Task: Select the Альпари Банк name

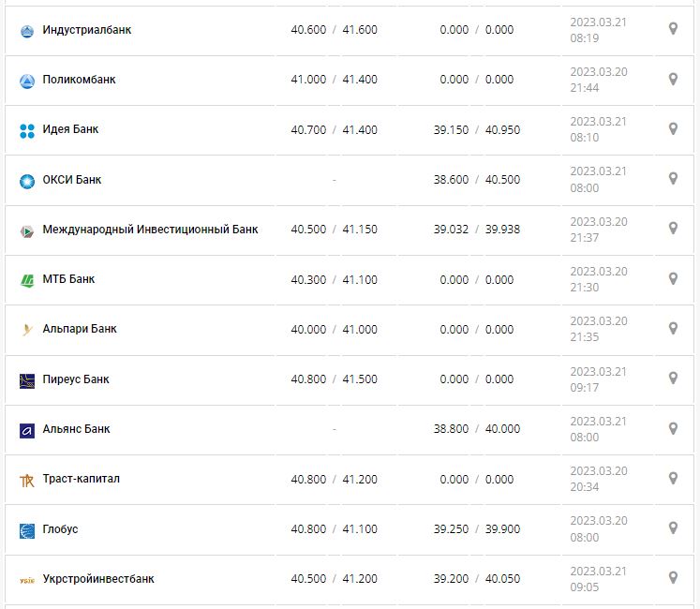Action: (x=80, y=329)
